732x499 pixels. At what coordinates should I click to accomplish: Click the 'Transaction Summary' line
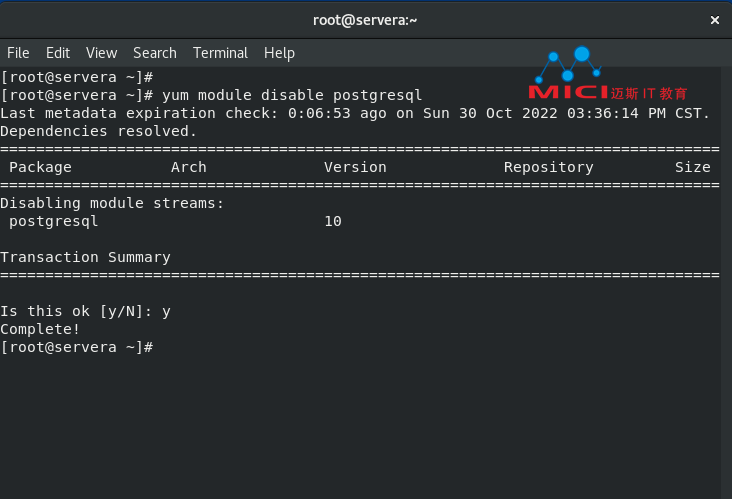click(x=85, y=257)
